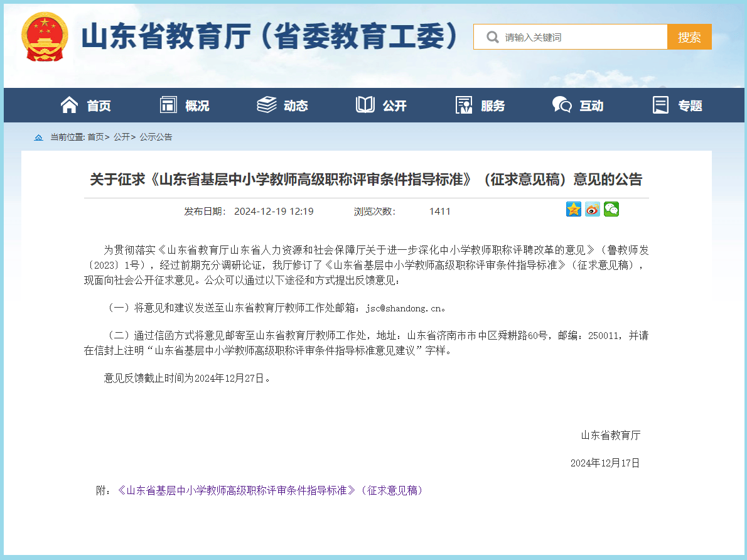This screenshot has width=747, height=560.
Task: Click the 发布日期 label
Action: click(205, 211)
